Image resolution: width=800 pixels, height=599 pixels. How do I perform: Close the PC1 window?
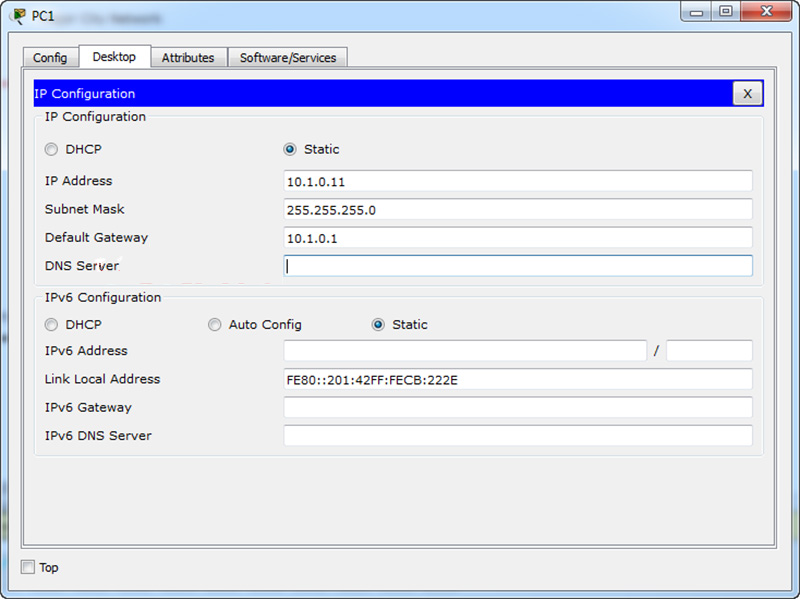[766, 12]
